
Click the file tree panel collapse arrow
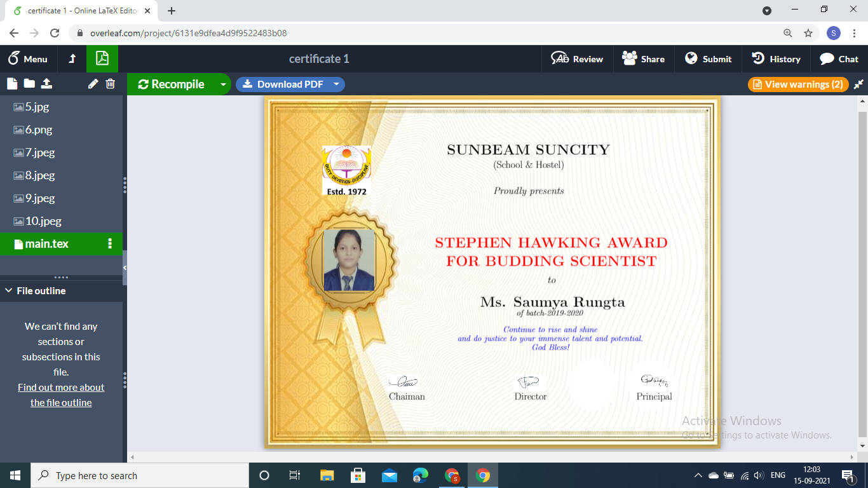click(125, 268)
